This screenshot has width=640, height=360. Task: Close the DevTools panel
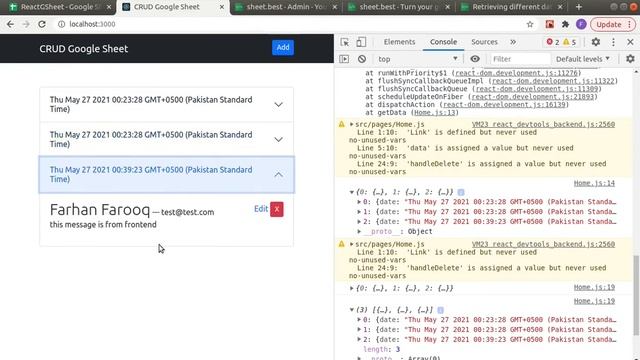pos(630,42)
